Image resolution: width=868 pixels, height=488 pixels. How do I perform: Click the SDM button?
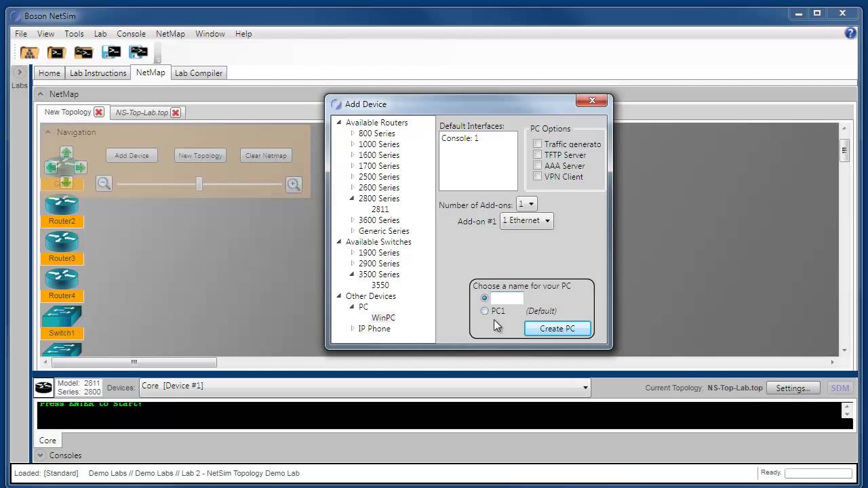pos(840,388)
